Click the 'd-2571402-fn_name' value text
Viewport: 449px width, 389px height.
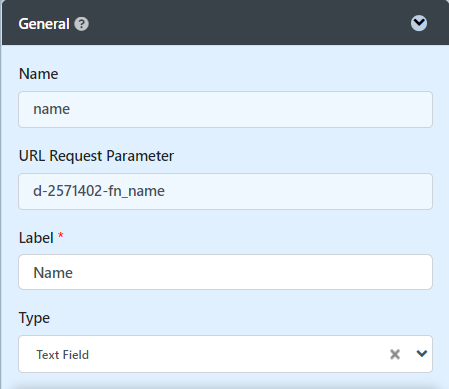click(x=99, y=191)
